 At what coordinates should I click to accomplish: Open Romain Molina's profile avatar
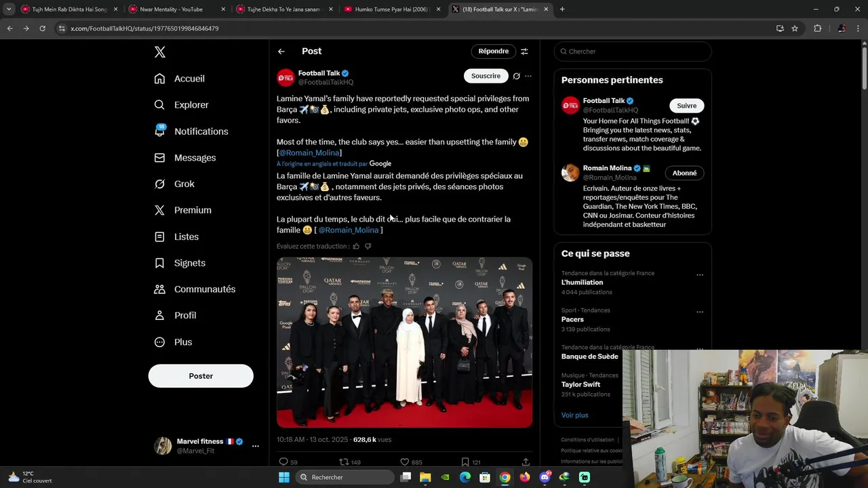click(x=570, y=173)
